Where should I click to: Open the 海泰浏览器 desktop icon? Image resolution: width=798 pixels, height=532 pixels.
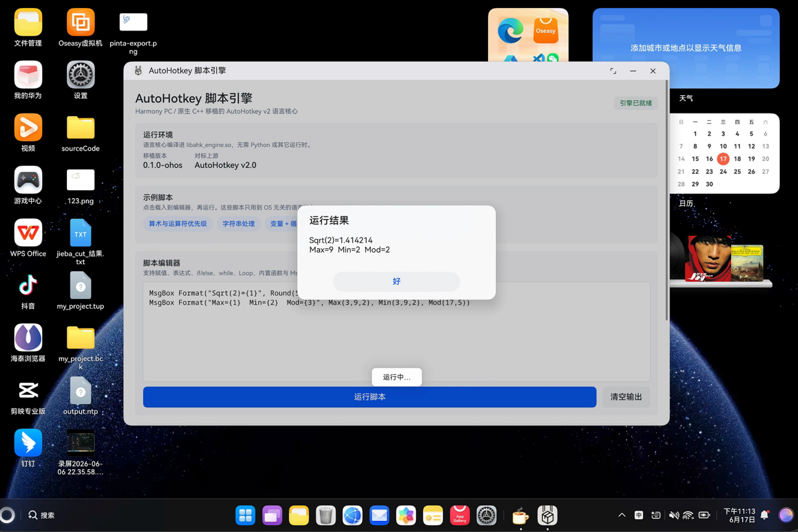click(28, 343)
